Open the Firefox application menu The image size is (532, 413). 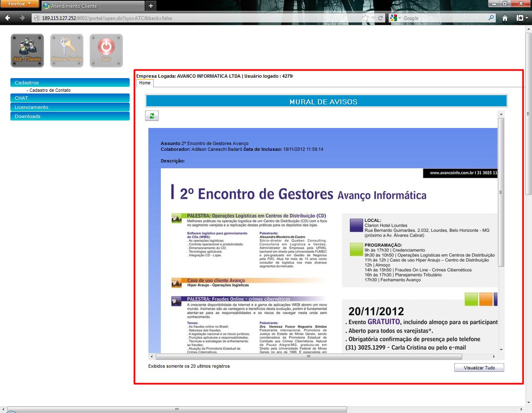click(20, 4)
